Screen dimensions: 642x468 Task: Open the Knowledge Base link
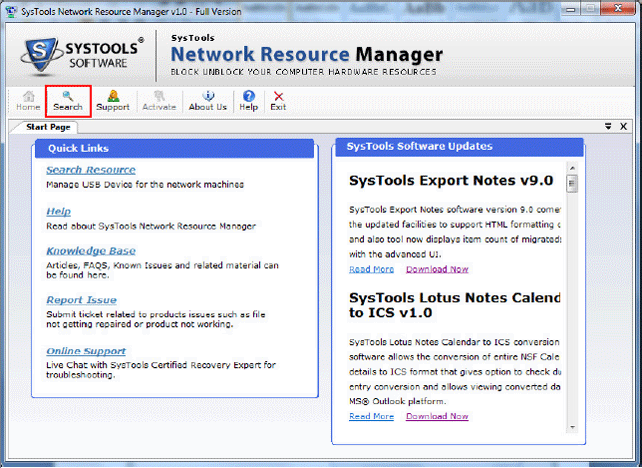click(91, 251)
